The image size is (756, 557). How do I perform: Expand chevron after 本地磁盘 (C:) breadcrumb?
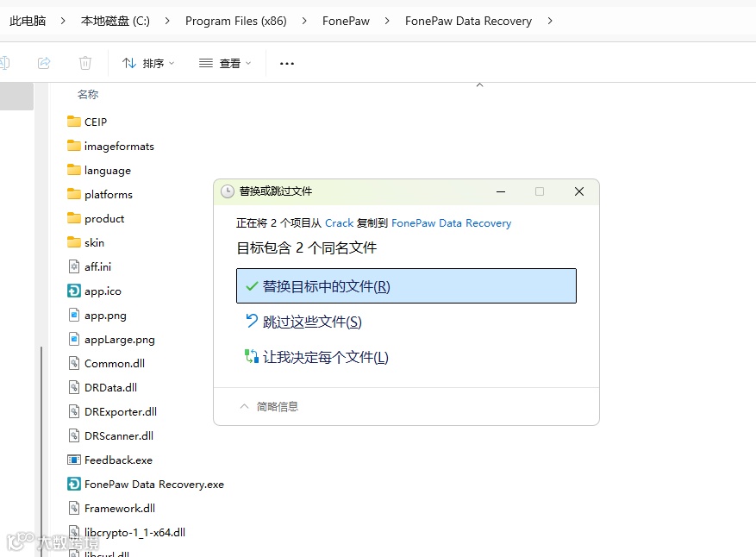coord(167,21)
